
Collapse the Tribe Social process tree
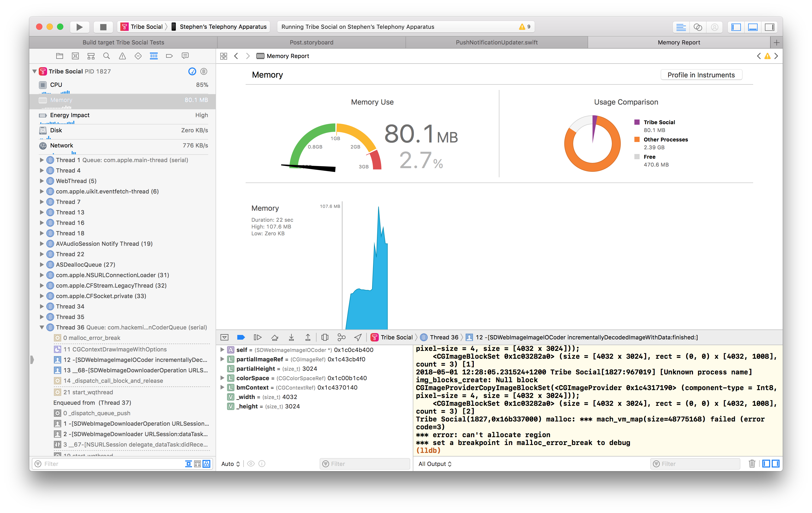(34, 71)
